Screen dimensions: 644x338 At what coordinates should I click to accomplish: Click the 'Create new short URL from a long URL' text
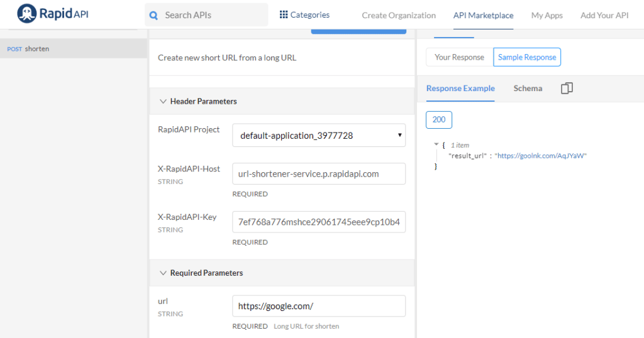pyautogui.click(x=227, y=58)
